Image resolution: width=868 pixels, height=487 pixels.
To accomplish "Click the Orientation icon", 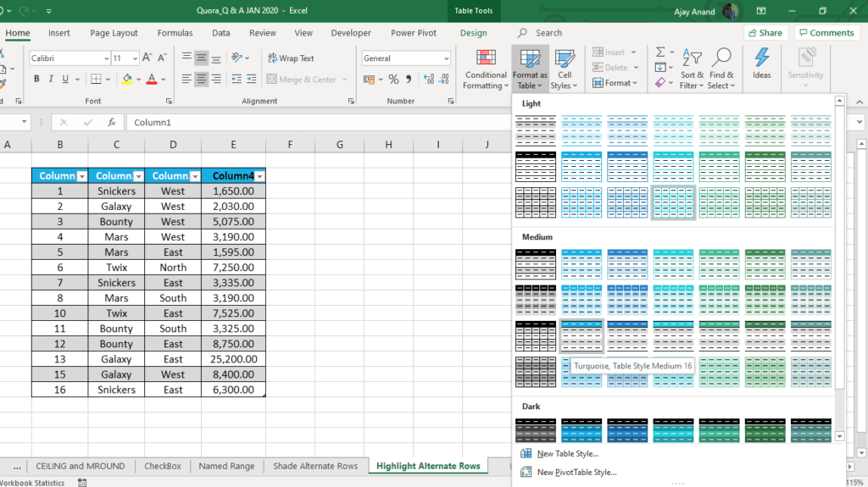I will coord(237,58).
